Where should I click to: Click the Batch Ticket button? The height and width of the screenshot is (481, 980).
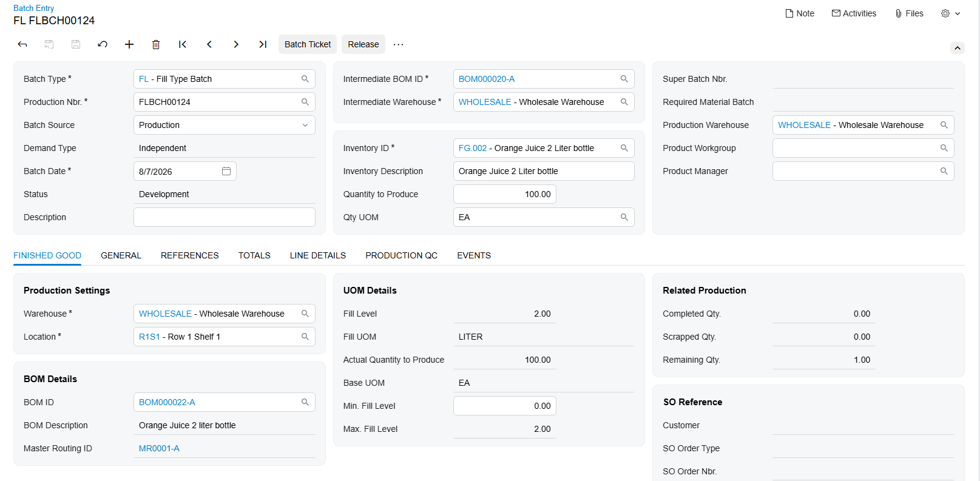pos(308,44)
